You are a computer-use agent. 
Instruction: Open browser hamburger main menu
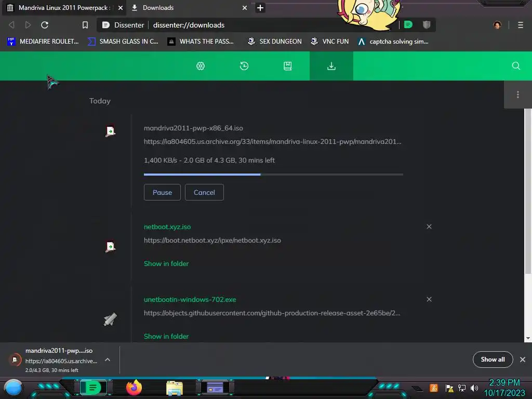(521, 25)
